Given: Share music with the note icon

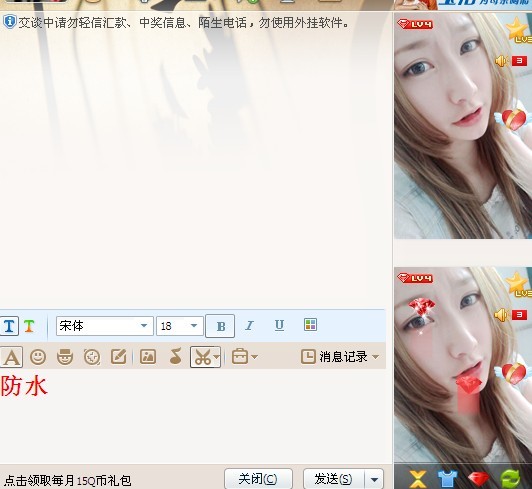Looking at the screenshot, I should tap(175, 357).
